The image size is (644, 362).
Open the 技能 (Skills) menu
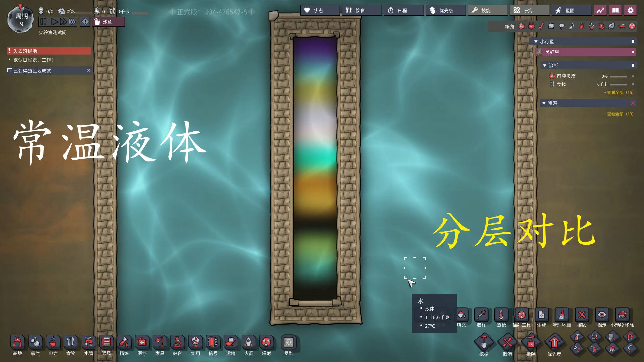(x=488, y=11)
